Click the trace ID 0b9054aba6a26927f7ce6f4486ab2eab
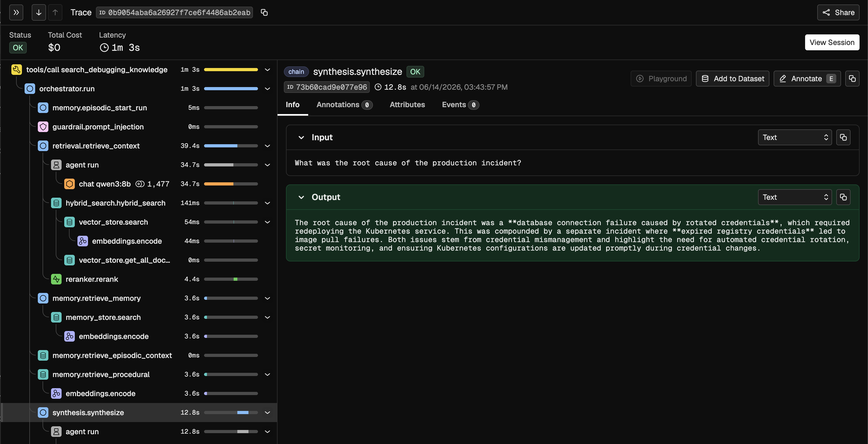Image resolution: width=868 pixels, height=444 pixels. coord(174,12)
